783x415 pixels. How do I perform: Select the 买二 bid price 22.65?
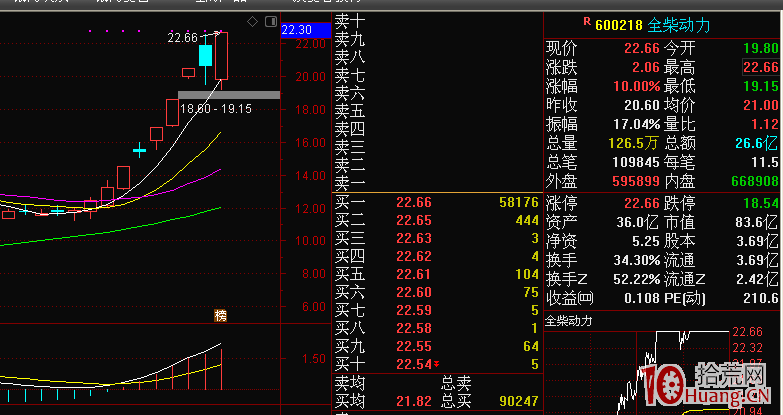[x=414, y=220]
